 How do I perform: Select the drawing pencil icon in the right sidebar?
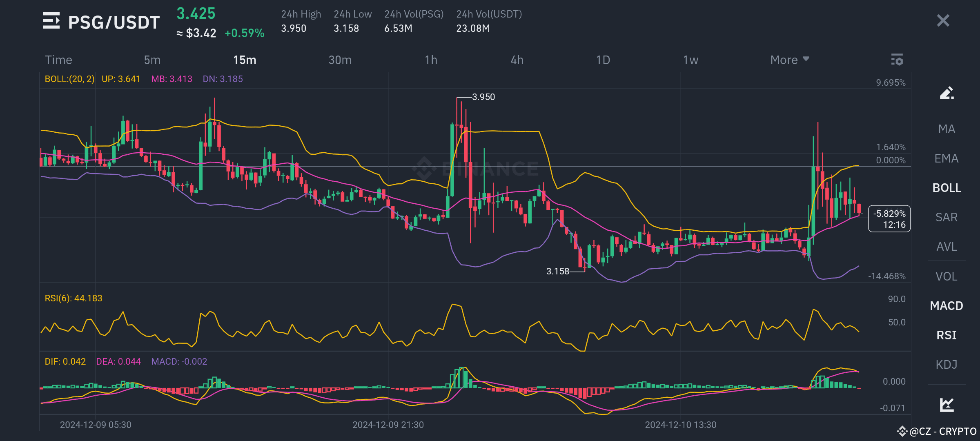tap(947, 93)
